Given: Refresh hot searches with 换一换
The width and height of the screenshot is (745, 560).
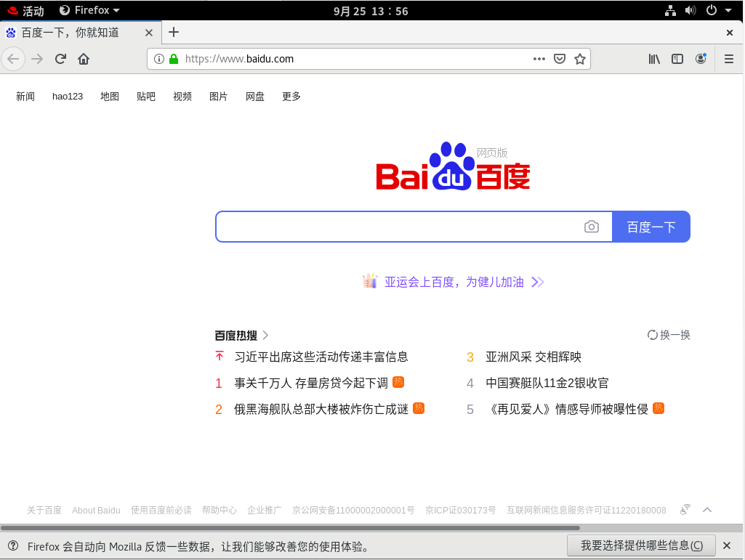Looking at the screenshot, I should 669,335.
